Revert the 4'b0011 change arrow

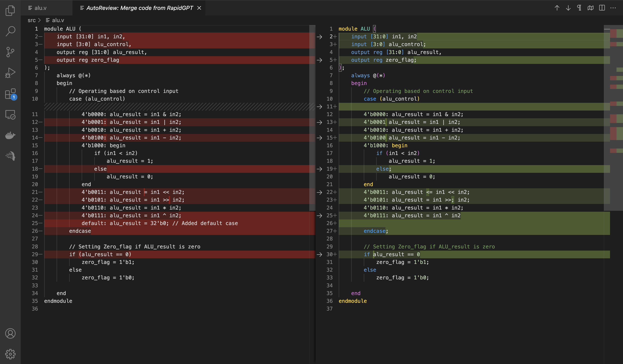point(319,192)
